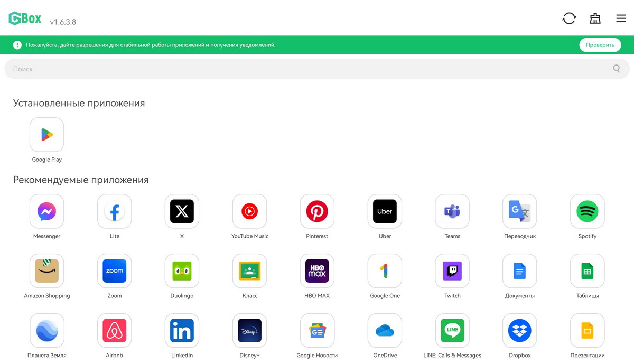634x364 pixels.
Task: Click the version number v1.6.3.8
Action: click(63, 22)
